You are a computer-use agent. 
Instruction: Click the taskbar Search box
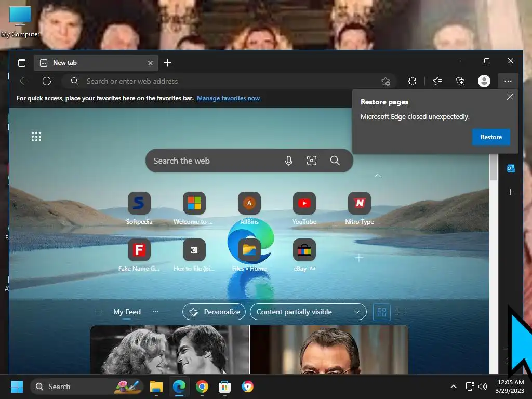coord(87,387)
